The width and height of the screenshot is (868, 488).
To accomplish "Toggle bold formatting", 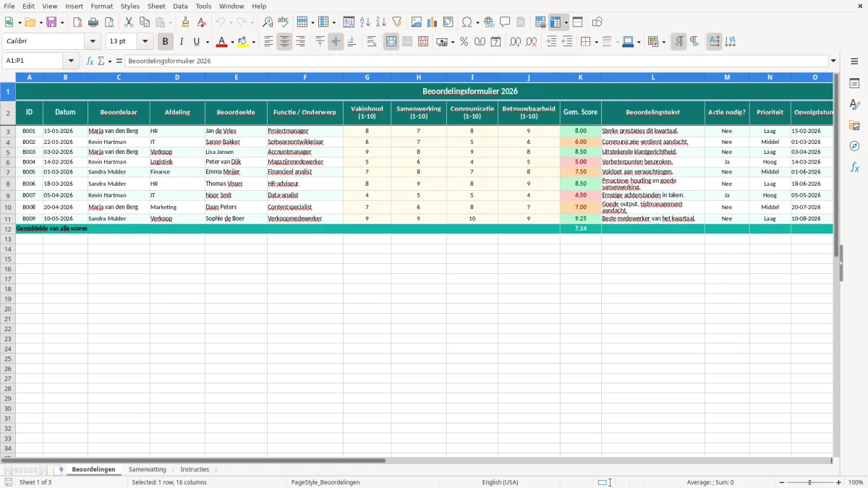I will click(x=165, y=42).
